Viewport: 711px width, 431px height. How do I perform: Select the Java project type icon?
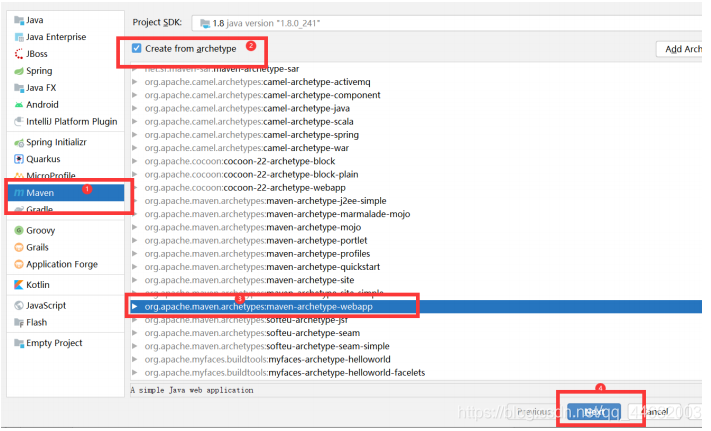(19, 20)
